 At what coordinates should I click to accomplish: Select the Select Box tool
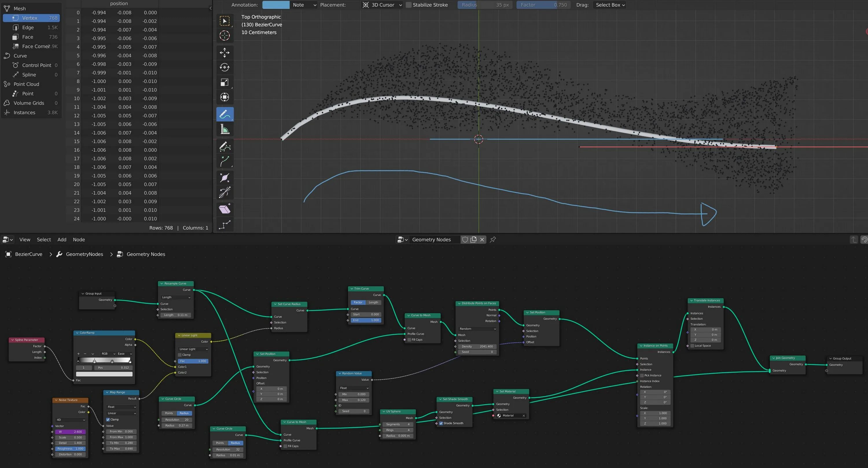click(x=225, y=21)
